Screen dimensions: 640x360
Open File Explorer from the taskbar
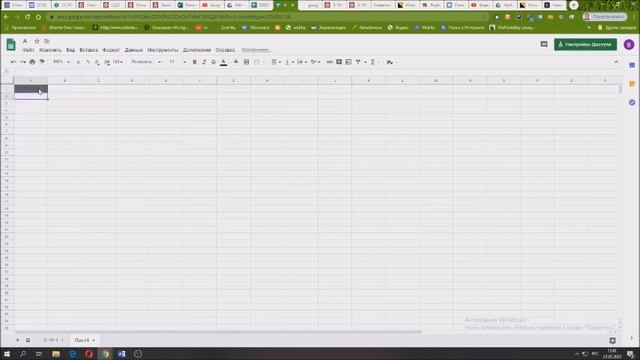click(x=56, y=354)
